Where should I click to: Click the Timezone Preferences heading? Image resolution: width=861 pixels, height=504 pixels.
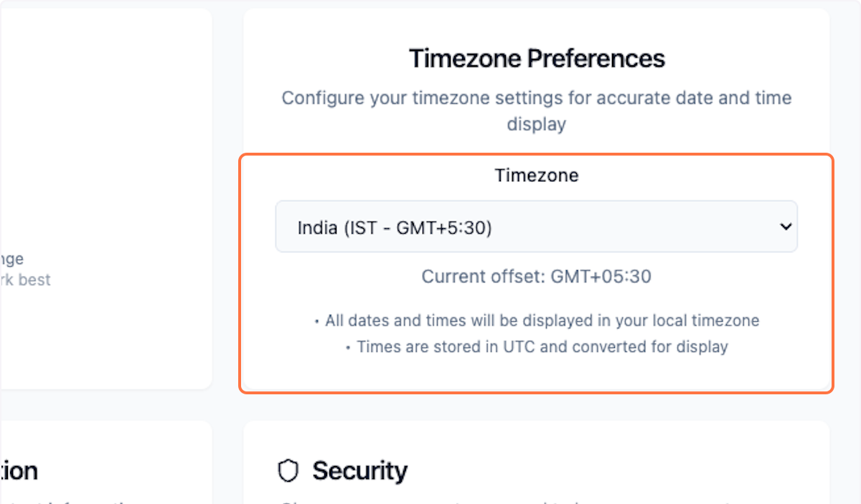(536, 58)
